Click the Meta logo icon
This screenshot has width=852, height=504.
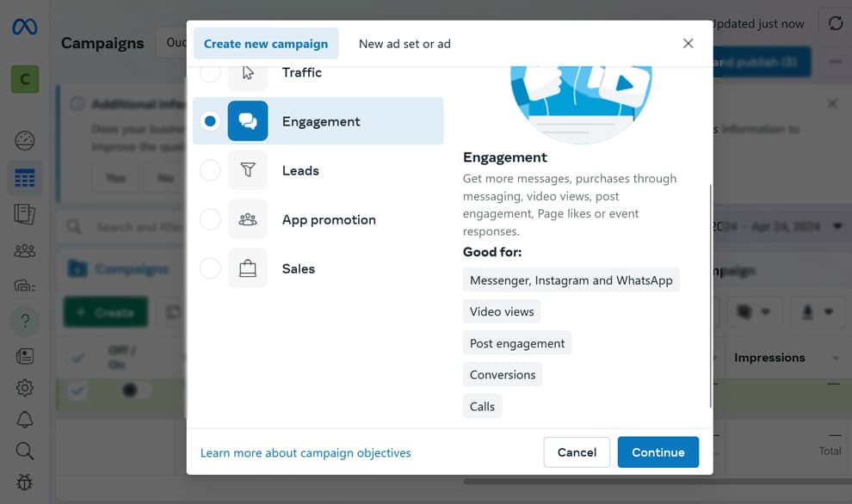(25, 26)
